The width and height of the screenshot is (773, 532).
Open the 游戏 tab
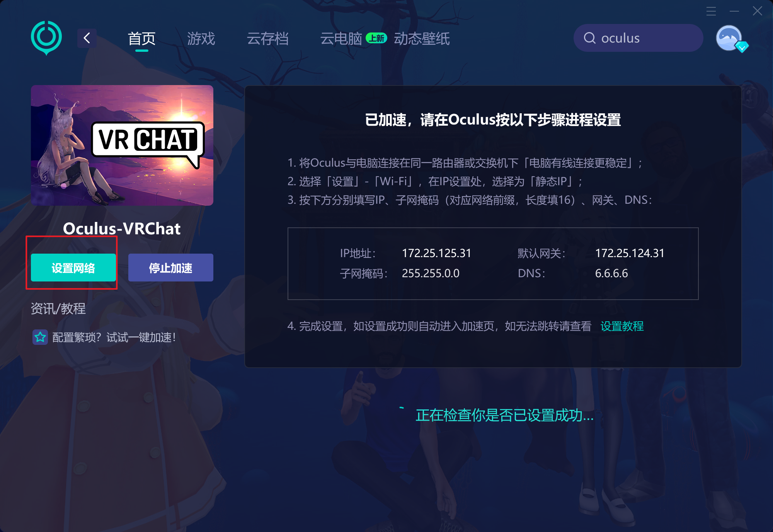click(201, 38)
